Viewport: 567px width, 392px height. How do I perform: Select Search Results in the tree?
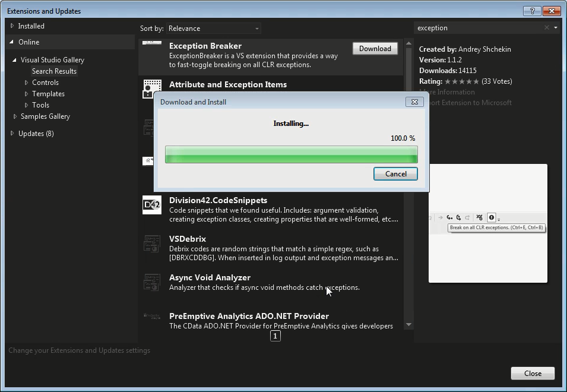pyautogui.click(x=54, y=71)
